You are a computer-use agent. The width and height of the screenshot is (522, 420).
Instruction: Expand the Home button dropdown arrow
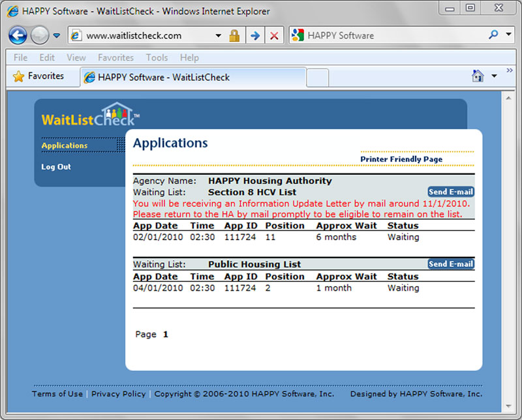pyautogui.click(x=494, y=76)
